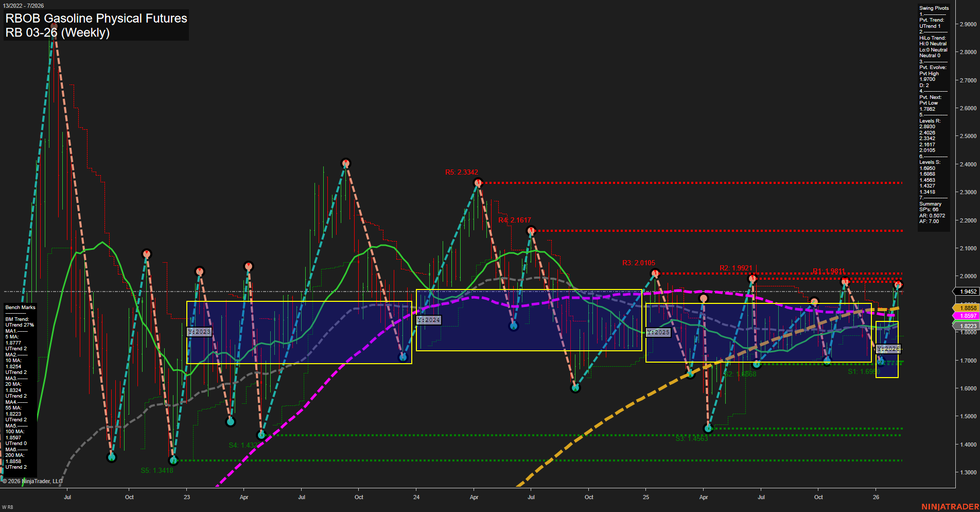
Task: Click the RB 03-26 (Weekly) chart title
Action: coord(57,33)
